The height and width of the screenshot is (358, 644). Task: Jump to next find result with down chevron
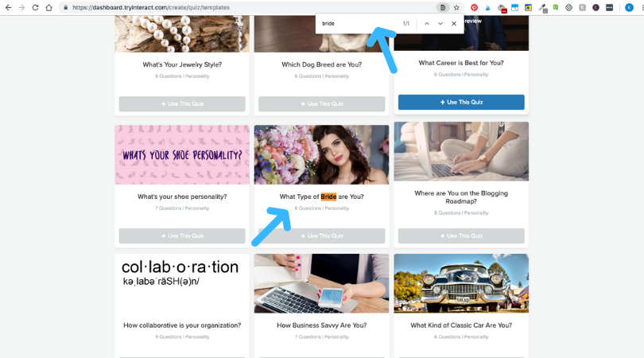440,23
